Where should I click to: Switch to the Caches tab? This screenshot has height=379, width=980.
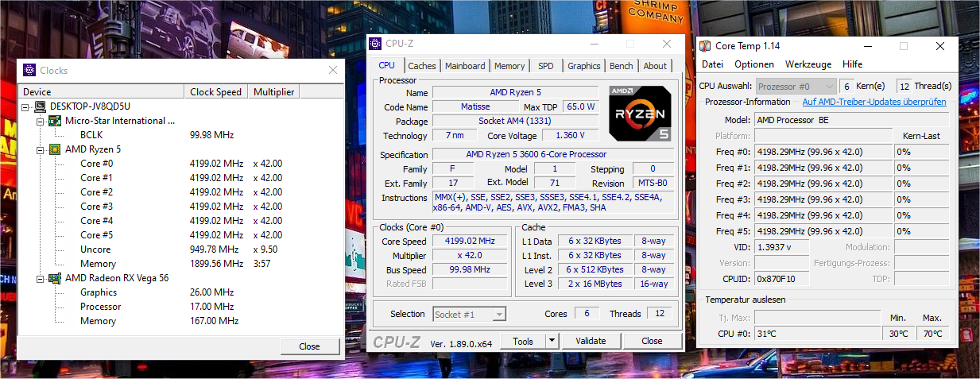coord(422,66)
